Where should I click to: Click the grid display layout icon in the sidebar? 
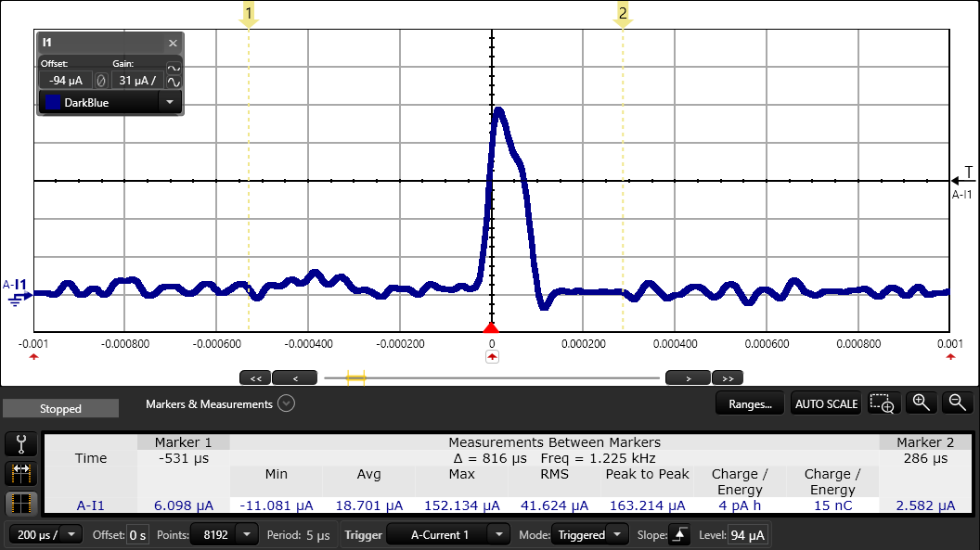(20, 502)
